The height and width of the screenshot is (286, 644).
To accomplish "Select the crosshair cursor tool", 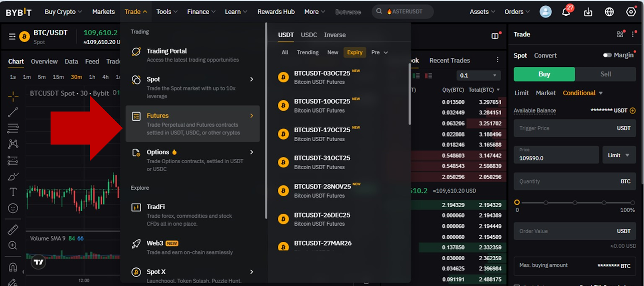I will (13, 96).
